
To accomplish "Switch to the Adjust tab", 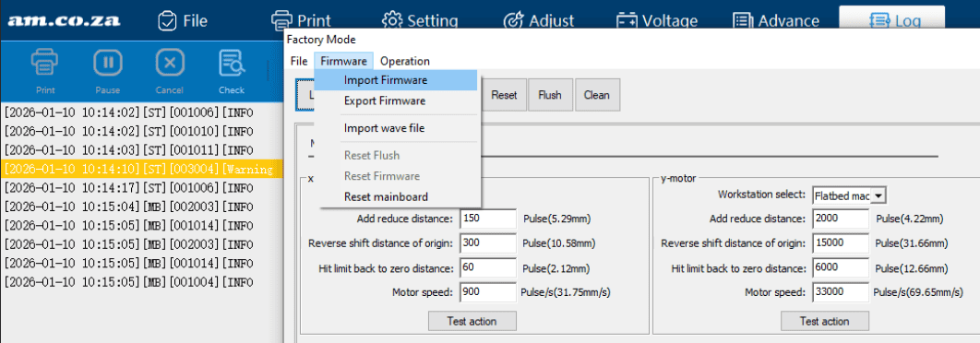I will [539, 21].
